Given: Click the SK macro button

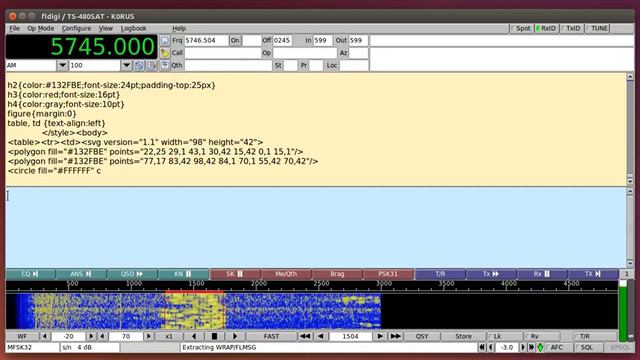Looking at the screenshot, I should [235, 274].
